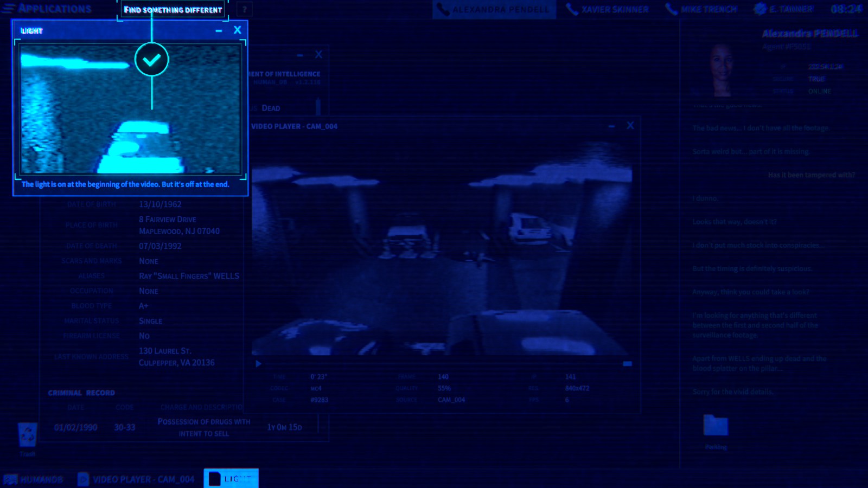
Task: Open the Applications hamburger menu icon
Action: click(x=10, y=8)
